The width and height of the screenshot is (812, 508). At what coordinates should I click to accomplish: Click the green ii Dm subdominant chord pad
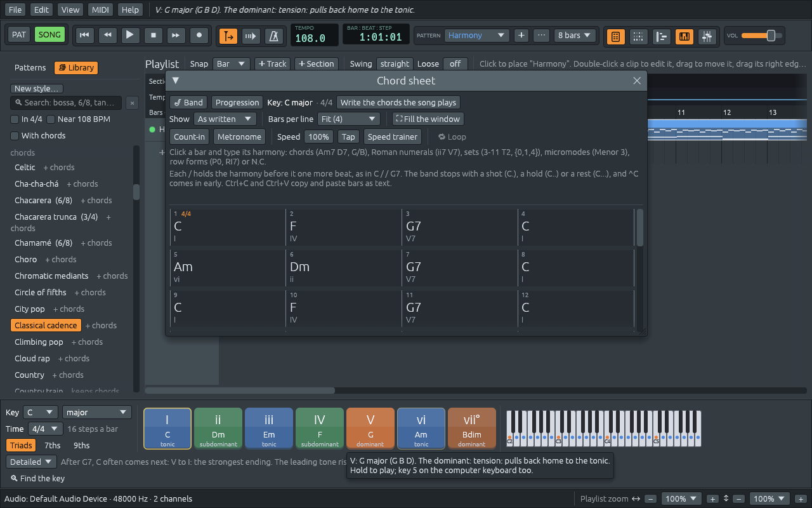coord(218,429)
